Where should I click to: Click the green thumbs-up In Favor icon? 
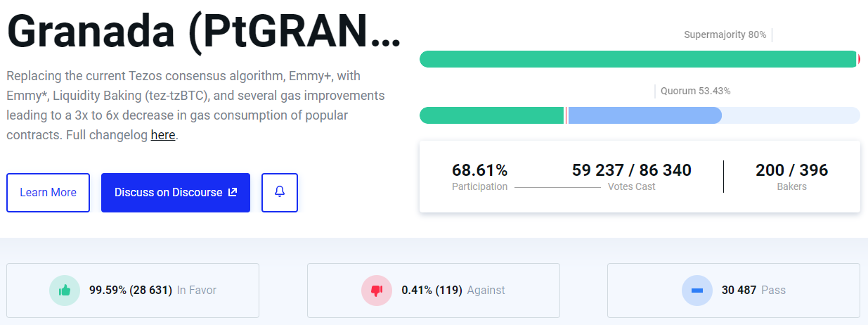pos(65,290)
